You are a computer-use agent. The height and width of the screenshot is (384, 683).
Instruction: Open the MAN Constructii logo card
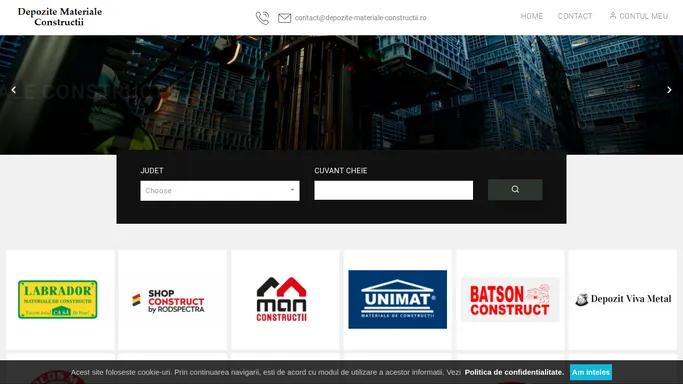click(x=285, y=300)
